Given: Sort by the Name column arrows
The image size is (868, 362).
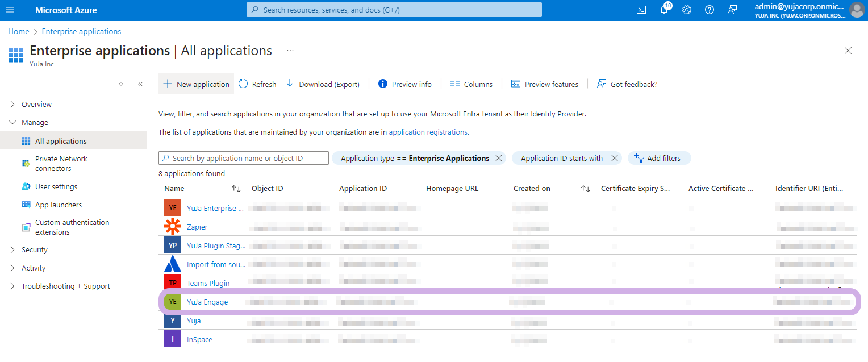Looking at the screenshot, I should (x=236, y=189).
